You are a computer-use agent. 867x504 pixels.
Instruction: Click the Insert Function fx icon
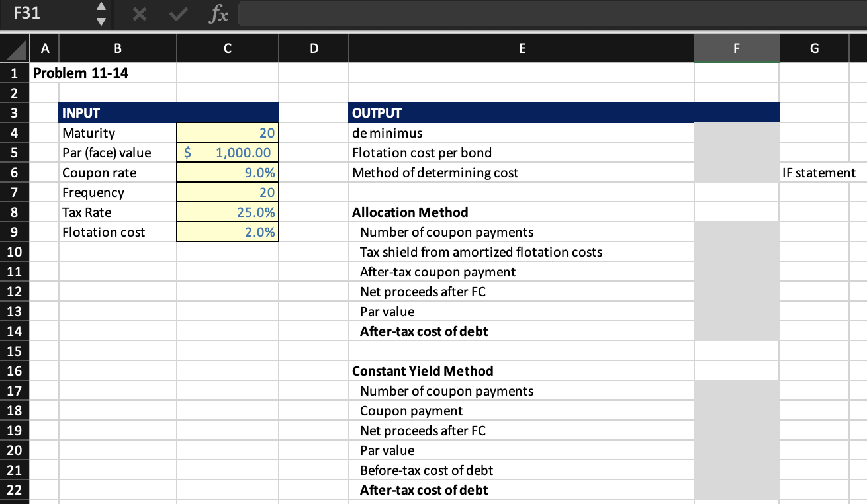coord(218,14)
